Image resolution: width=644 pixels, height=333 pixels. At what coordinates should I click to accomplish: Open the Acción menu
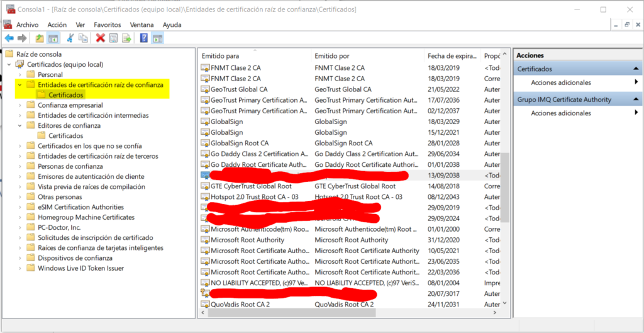point(57,25)
